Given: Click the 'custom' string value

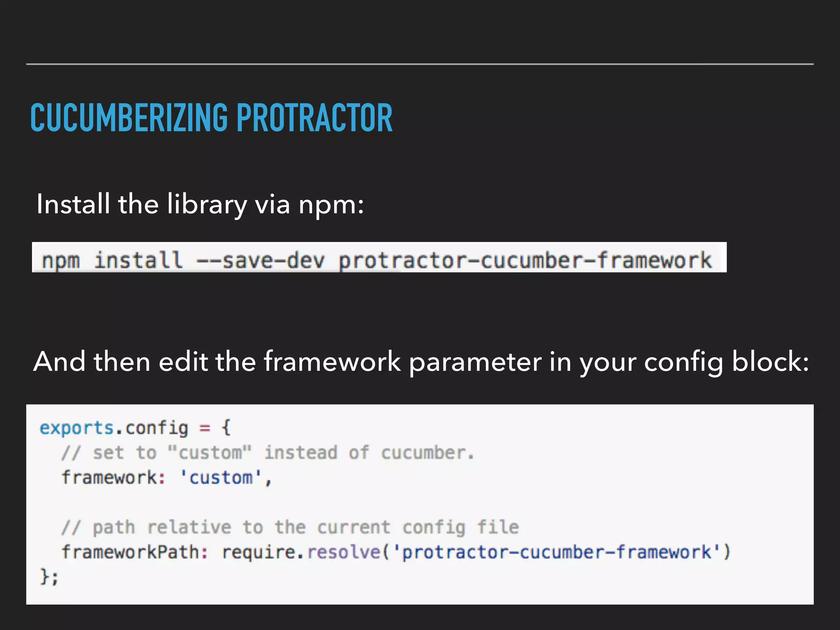Looking at the screenshot, I should 221,478.
